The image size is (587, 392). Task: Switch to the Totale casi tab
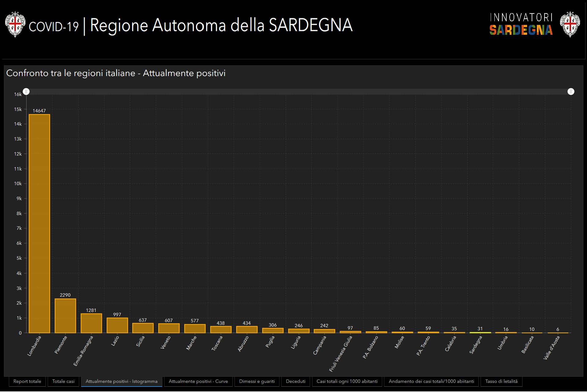pyautogui.click(x=63, y=382)
